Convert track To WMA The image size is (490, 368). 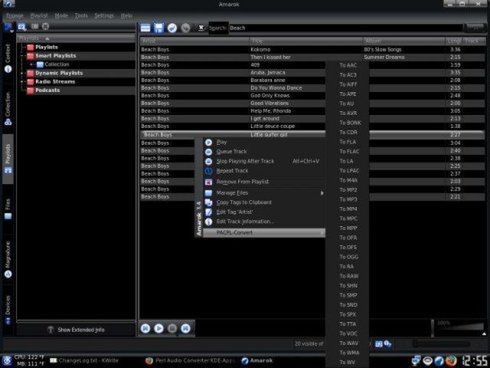point(347,353)
